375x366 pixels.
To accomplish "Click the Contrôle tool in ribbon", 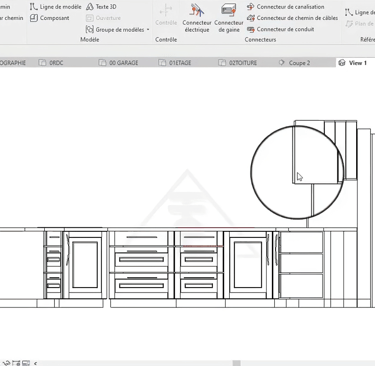I will (166, 15).
